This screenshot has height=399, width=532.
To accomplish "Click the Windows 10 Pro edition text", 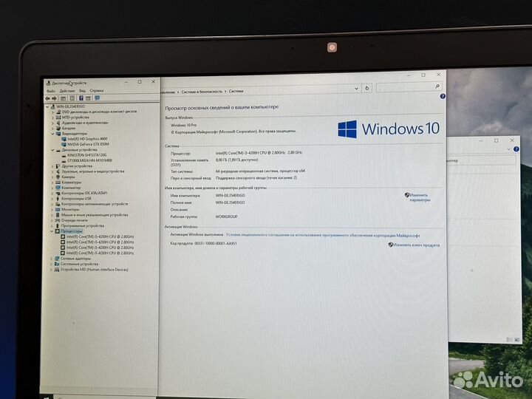I will point(183,125).
